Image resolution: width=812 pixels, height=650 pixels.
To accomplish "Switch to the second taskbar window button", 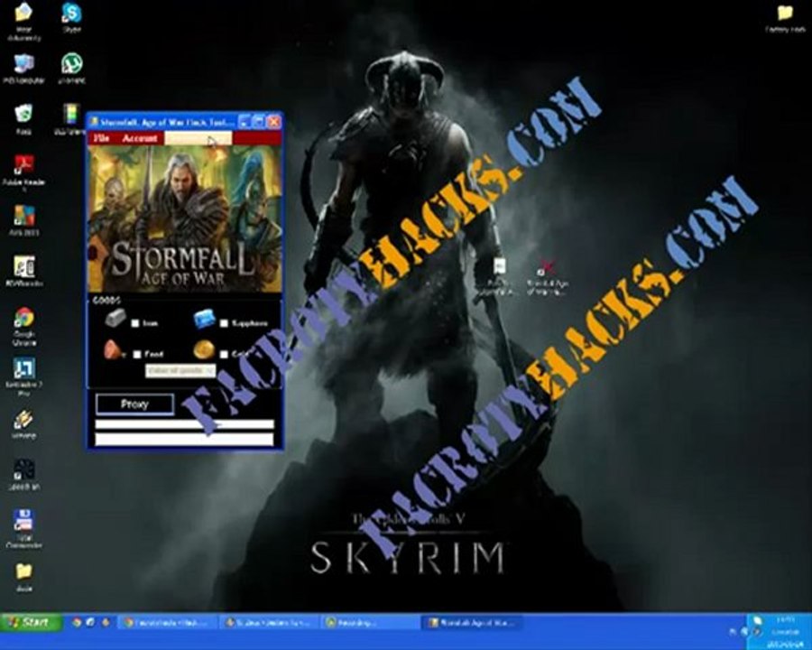I will point(269,623).
